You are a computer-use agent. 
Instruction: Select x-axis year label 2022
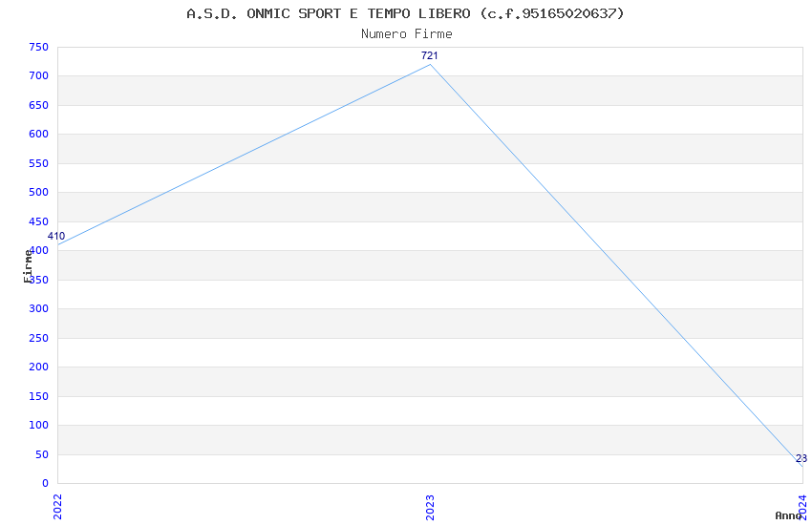pos(57,506)
